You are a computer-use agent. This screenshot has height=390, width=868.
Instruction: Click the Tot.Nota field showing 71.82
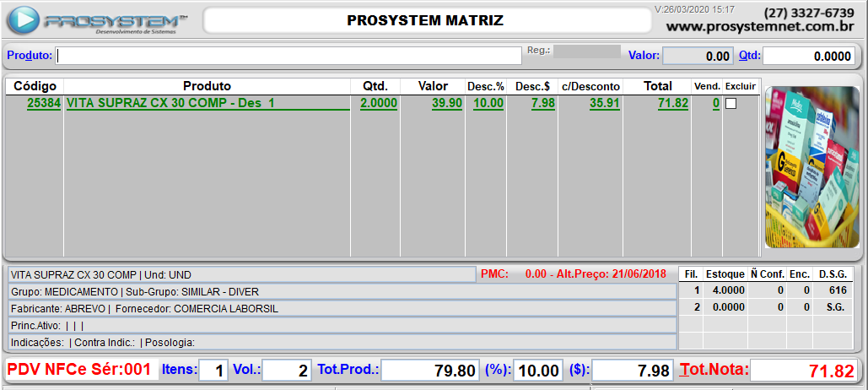click(805, 371)
